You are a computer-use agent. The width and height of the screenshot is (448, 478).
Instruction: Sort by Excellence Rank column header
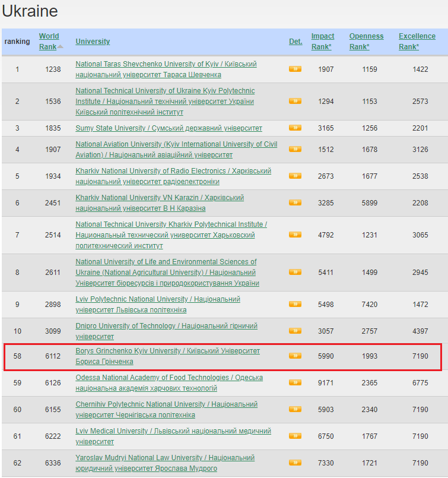click(x=417, y=42)
